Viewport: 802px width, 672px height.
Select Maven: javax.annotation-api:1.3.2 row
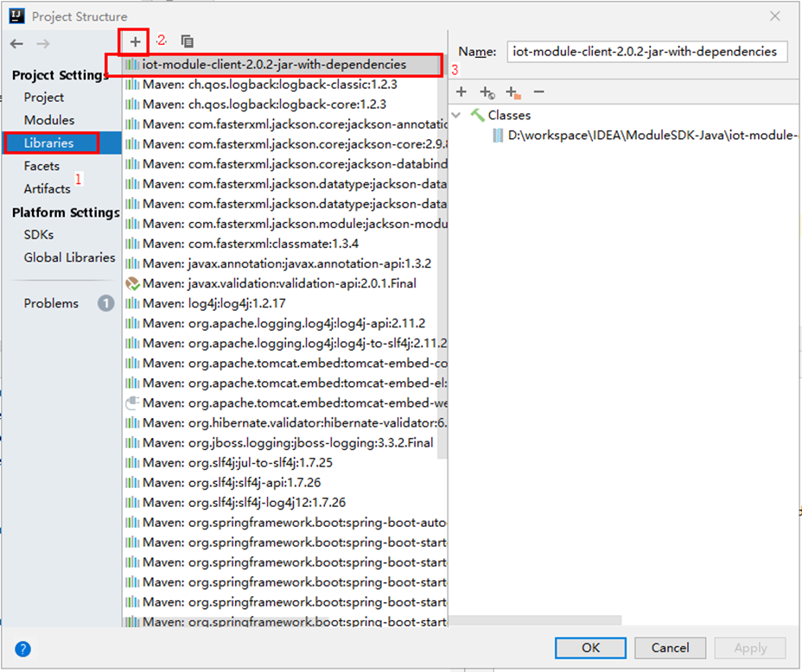(x=285, y=263)
